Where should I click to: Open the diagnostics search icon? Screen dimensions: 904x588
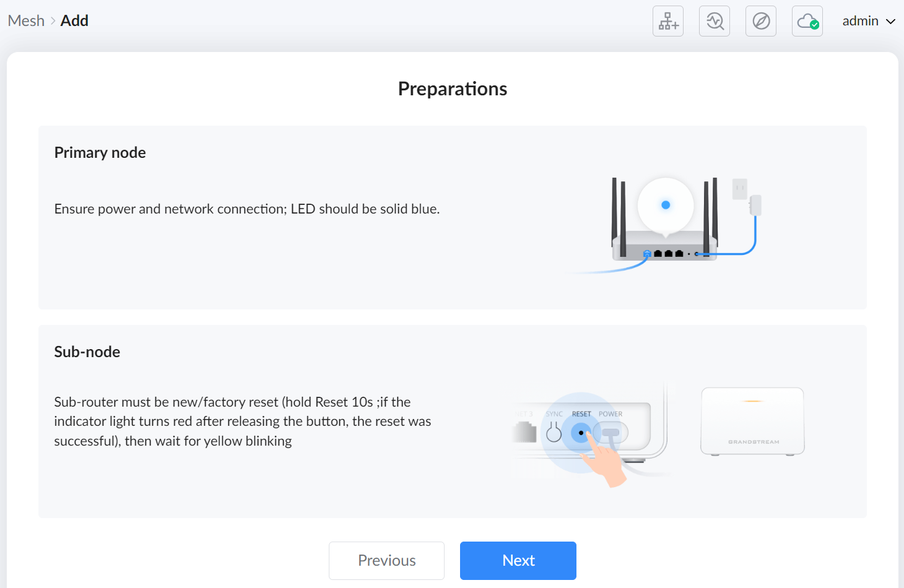tap(715, 21)
